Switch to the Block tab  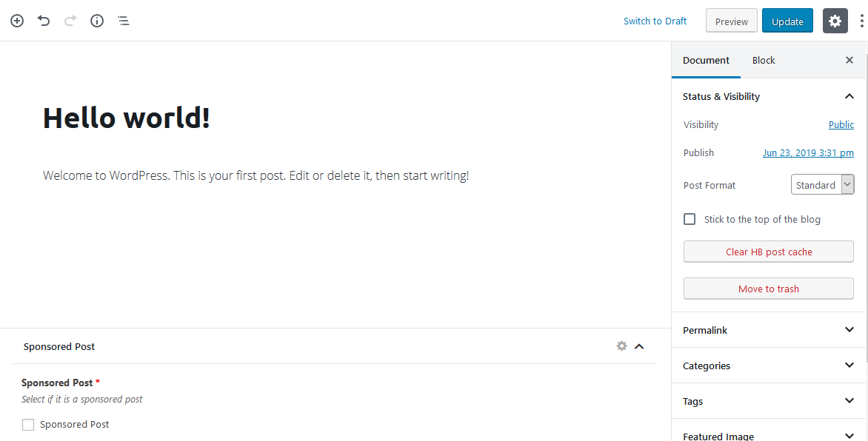[764, 61]
